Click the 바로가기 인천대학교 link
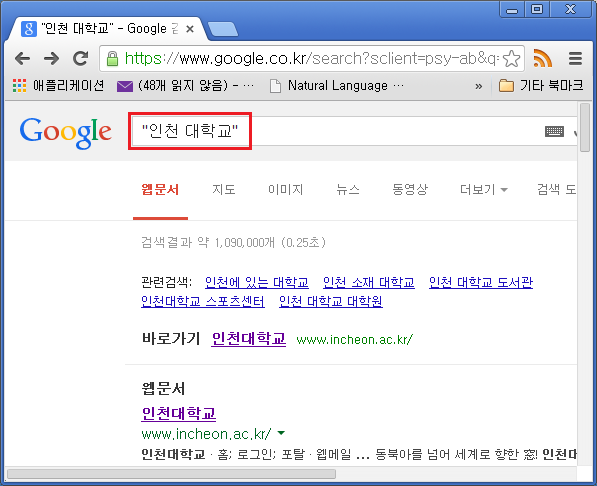 point(249,339)
